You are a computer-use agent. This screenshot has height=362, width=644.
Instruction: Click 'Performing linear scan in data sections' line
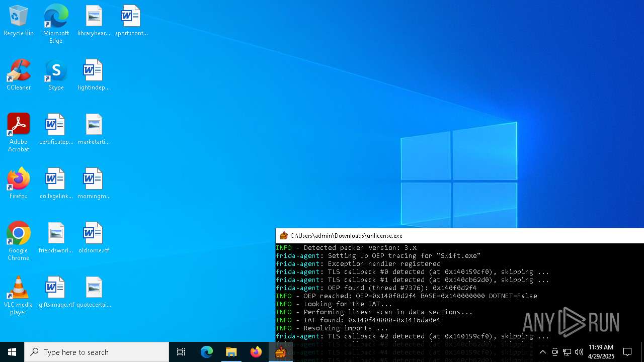[x=374, y=312]
